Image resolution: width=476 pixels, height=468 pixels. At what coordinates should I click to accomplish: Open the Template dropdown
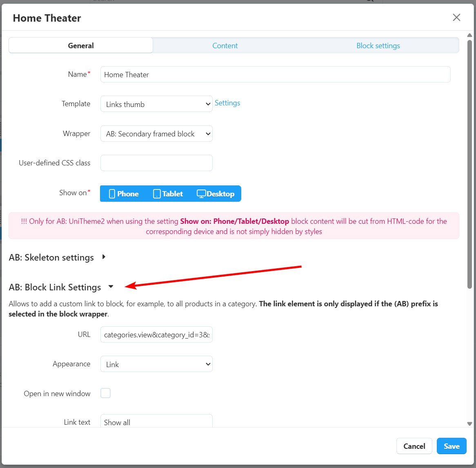(x=156, y=104)
